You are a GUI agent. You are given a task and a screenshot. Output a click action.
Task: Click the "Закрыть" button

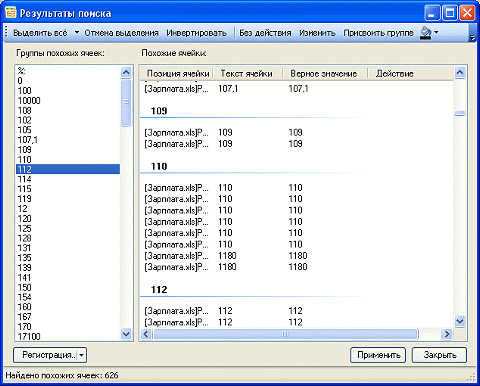(x=439, y=355)
